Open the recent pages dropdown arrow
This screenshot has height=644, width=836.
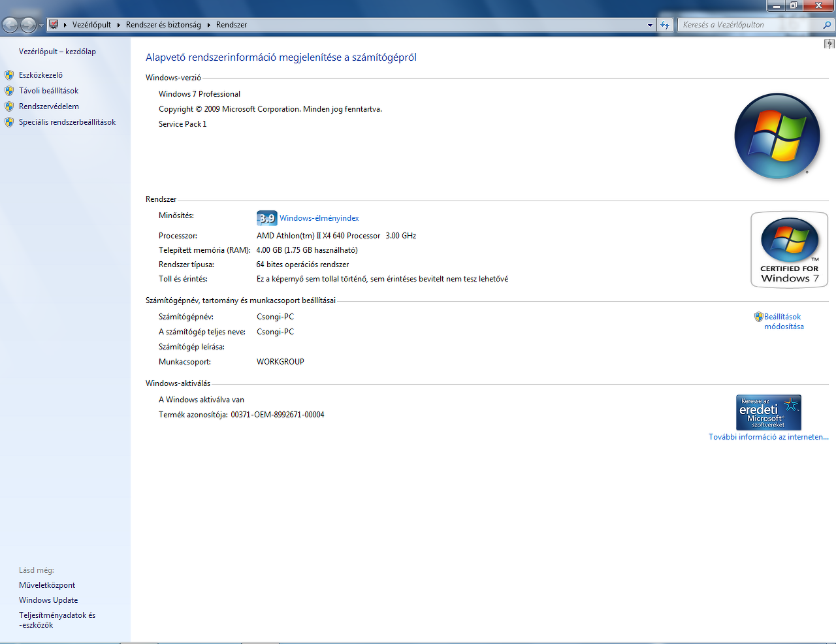41,25
